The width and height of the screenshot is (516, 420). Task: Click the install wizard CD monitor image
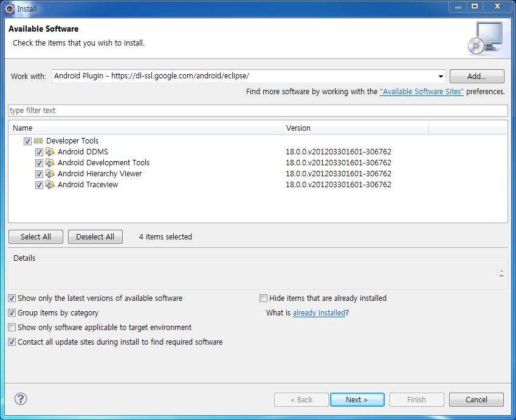pyautogui.click(x=485, y=38)
